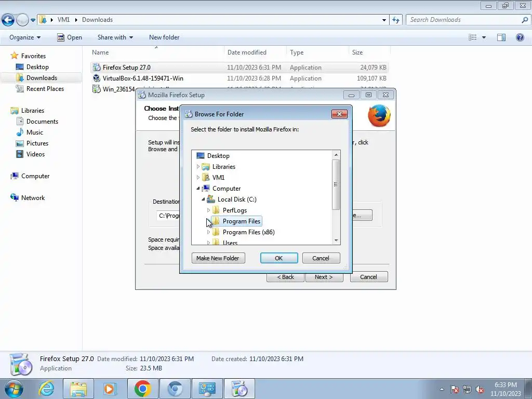Image resolution: width=532 pixels, height=399 pixels.
Task: Click into the Search Downloads field
Action: coord(463,20)
